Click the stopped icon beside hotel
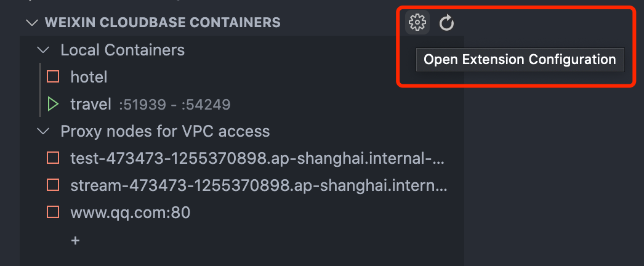The width and height of the screenshot is (644, 266). [x=53, y=77]
